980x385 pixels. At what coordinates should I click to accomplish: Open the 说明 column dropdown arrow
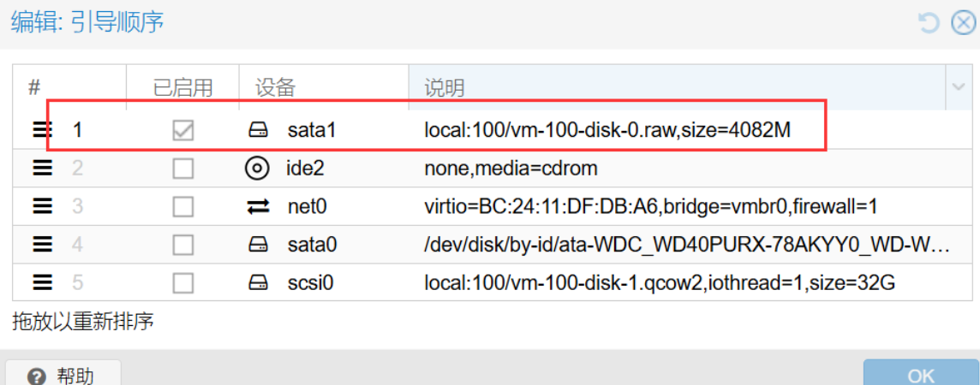pos(959,87)
